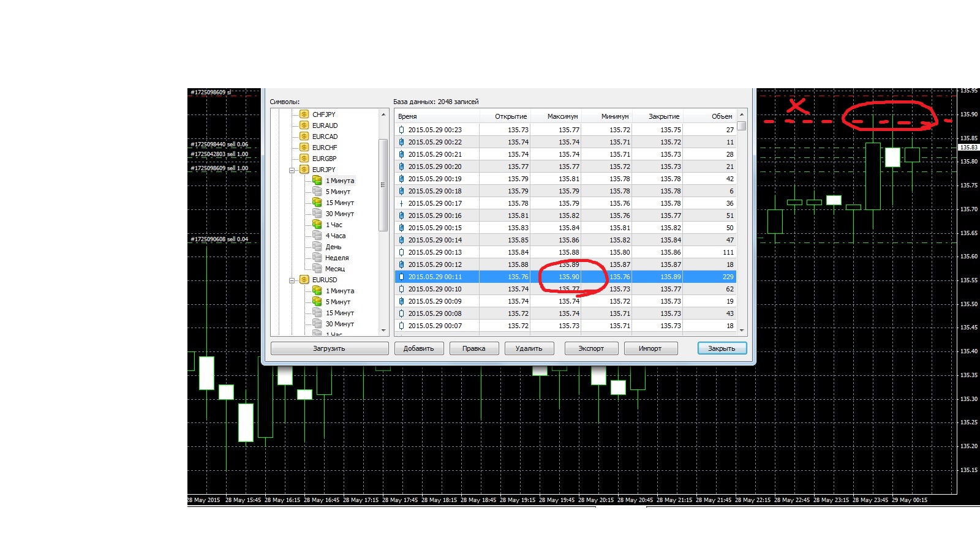Click the #1725098440 sell 0.06 chart order label
The width and height of the screenshot is (980, 551).
click(220, 144)
